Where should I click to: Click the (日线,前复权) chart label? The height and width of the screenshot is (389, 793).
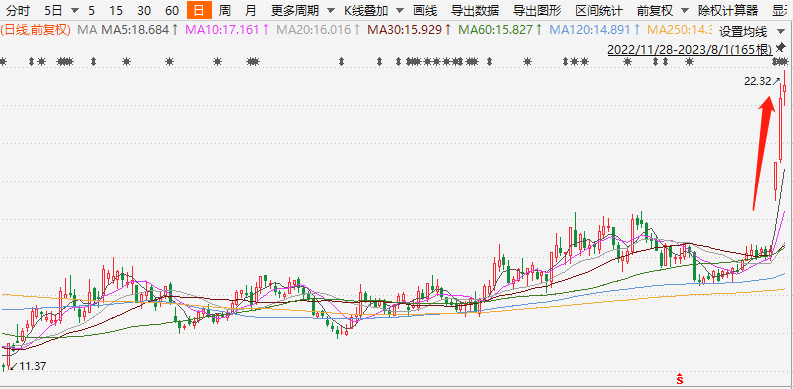coord(36,30)
